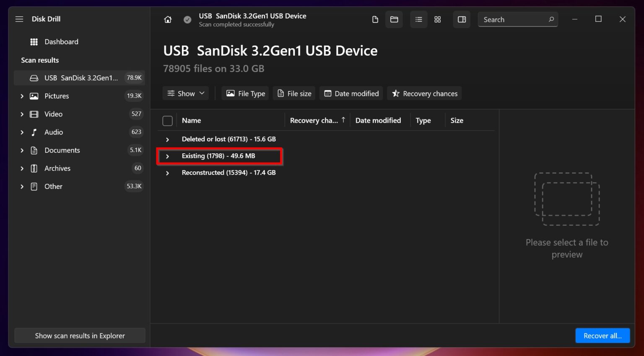Switch to list view layout
The height and width of the screenshot is (356, 644).
coord(418,19)
